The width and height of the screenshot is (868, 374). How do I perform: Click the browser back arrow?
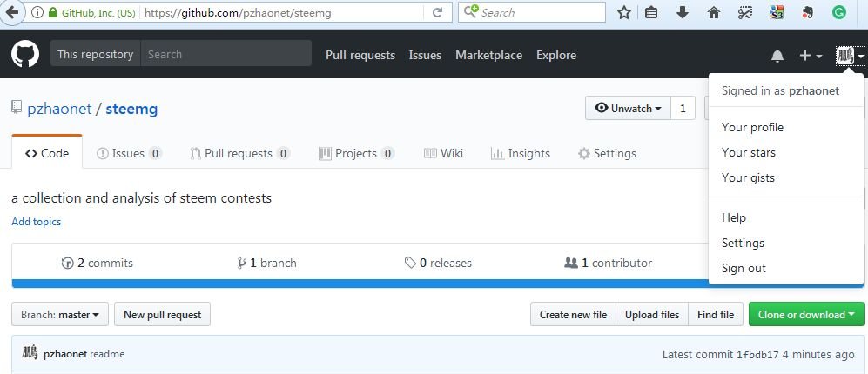point(11,13)
